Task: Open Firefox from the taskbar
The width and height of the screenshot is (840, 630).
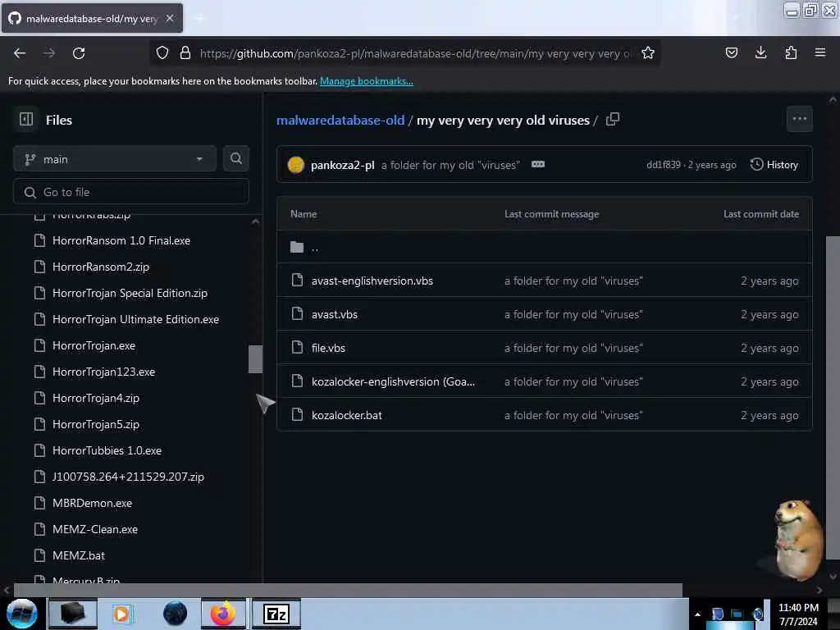Action: point(223,614)
